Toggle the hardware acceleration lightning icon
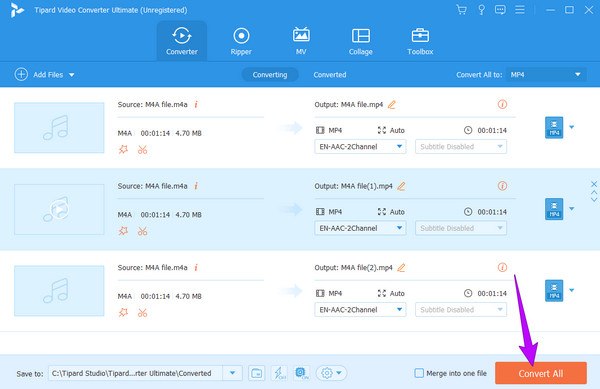 pos(279,373)
